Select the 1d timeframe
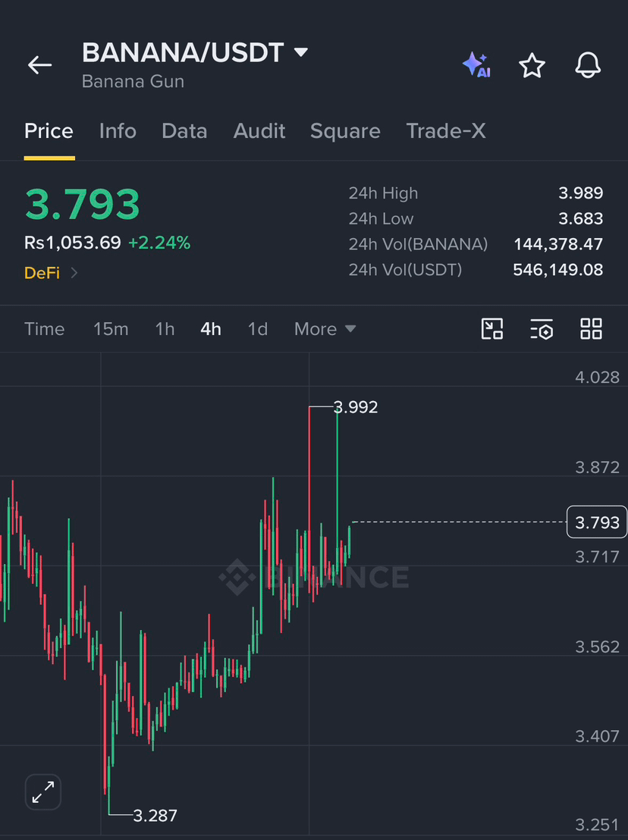The height and width of the screenshot is (840, 628). (258, 329)
